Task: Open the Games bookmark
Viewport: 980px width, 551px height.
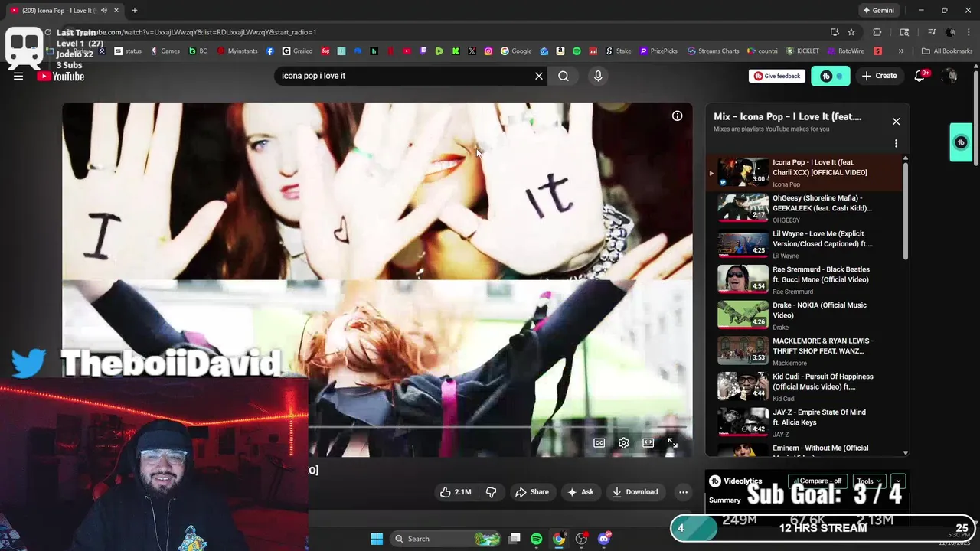Action: pyautogui.click(x=165, y=51)
